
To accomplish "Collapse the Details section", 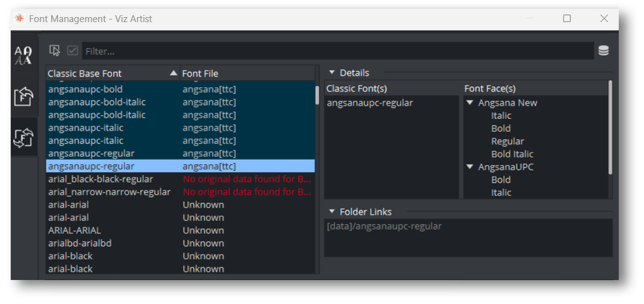I will click(x=332, y=73).
